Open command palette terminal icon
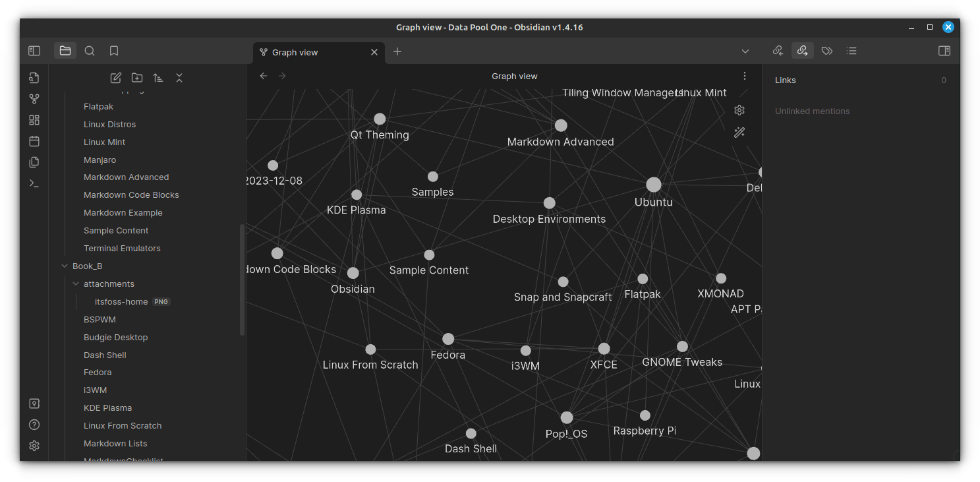 (34, 183)
